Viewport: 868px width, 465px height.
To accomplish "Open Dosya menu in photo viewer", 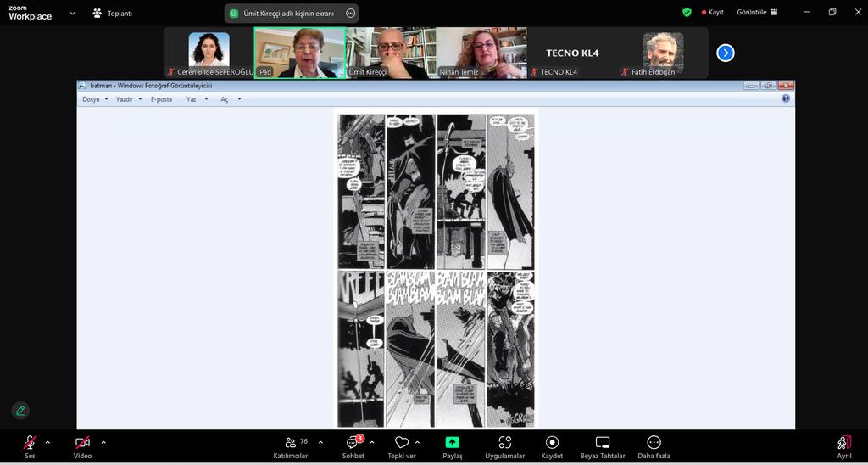I will pyautogui.click(x=95, y=99).
